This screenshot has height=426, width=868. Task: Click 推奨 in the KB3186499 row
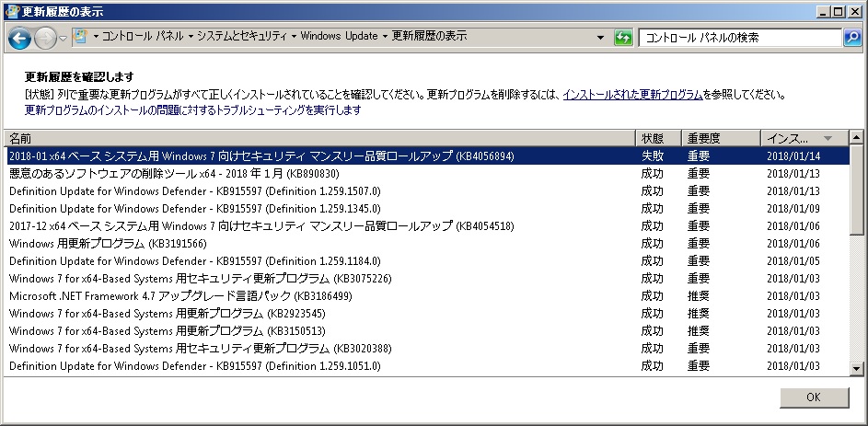[x=699, y=296]
